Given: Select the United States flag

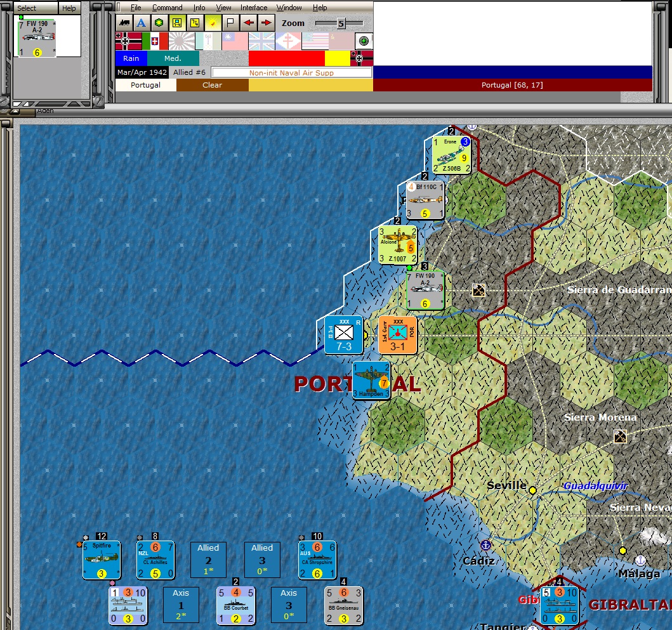Looking at the screenshot, I should click(315, 41).
